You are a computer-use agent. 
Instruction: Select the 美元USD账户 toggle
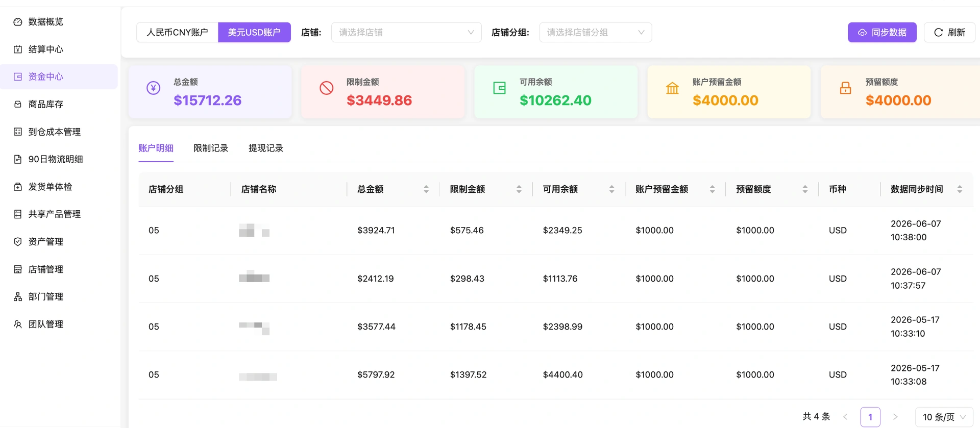tap(254, 32)
